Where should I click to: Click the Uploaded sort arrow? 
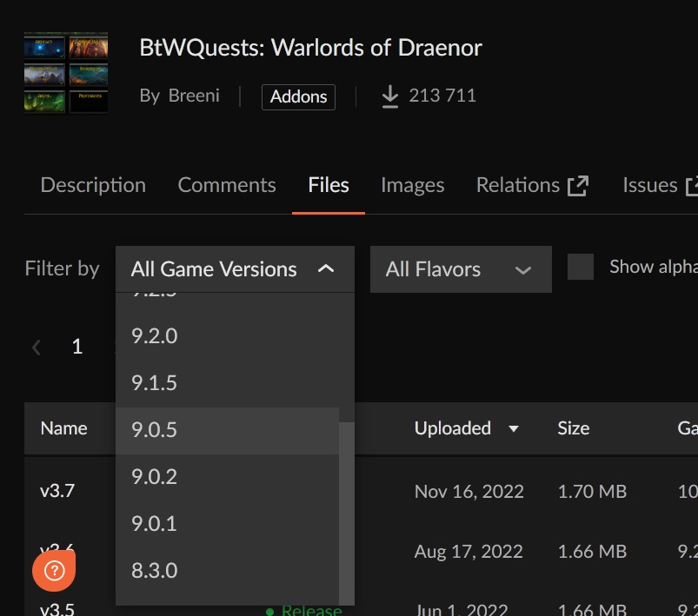pos(514,429)
